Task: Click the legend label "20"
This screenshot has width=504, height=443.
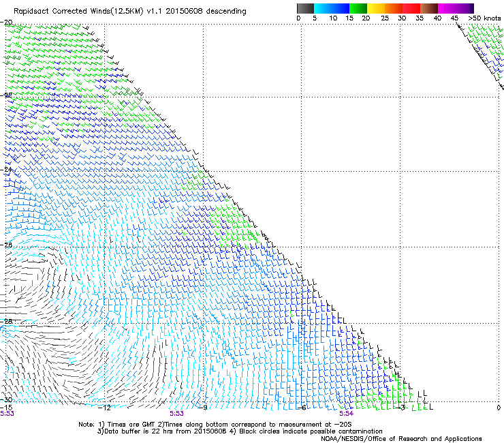Action: pos(366,18)
